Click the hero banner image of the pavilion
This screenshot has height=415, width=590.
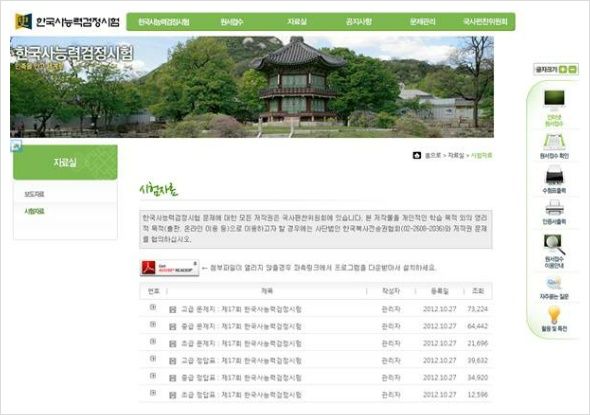coord(252,87)
